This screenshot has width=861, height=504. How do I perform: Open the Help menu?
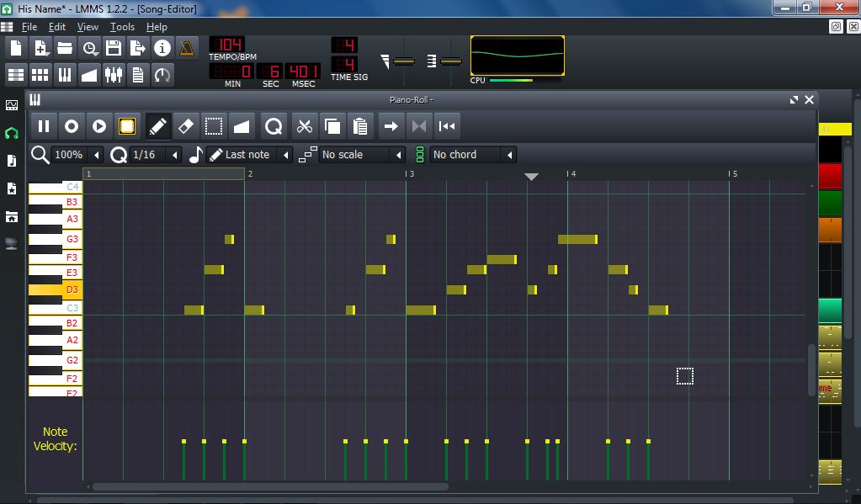[157, 27]
